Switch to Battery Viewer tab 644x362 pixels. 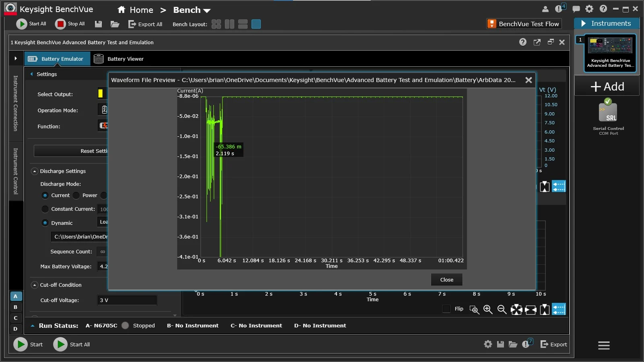[x=119, y=59]
